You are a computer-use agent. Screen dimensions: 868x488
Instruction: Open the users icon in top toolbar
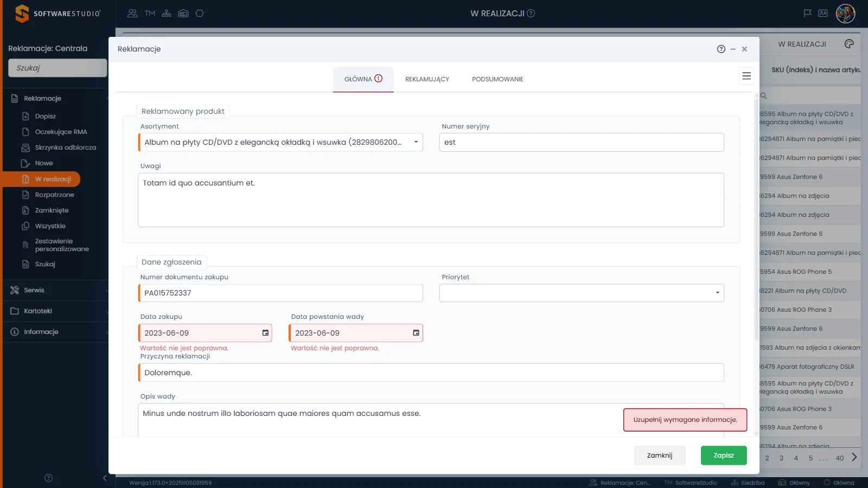(x=132, y=14)
